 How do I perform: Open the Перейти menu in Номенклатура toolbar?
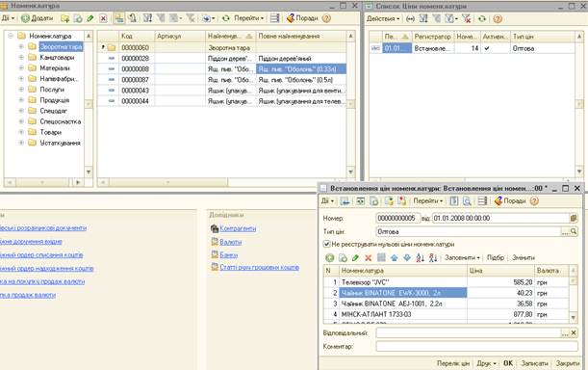click(x=248, y=18)
